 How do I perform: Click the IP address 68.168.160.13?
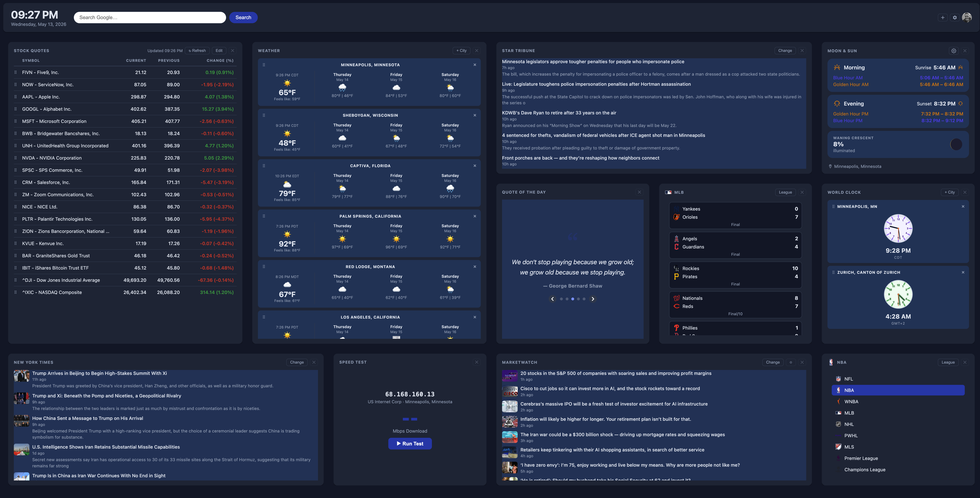(x=410, y=395)
